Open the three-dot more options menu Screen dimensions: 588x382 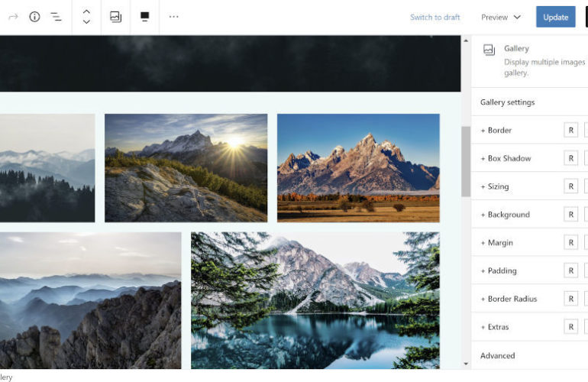[x=173, y=17]
